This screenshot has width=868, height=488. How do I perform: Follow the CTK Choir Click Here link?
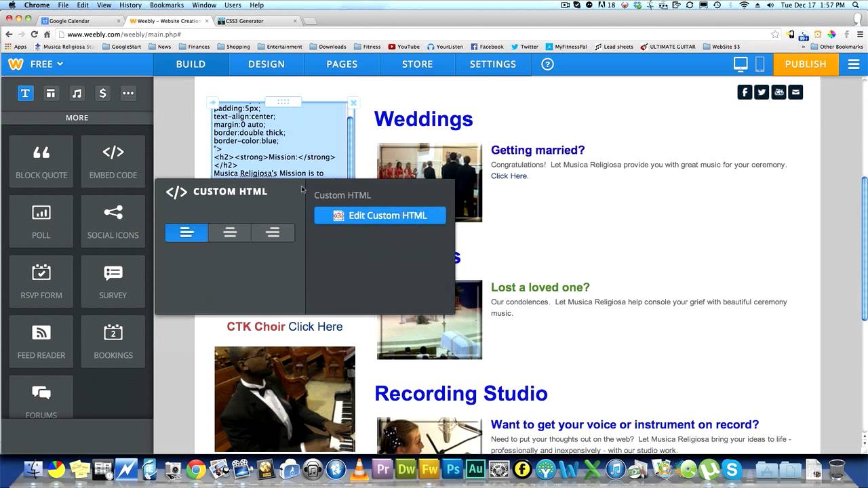pos(315,327)
